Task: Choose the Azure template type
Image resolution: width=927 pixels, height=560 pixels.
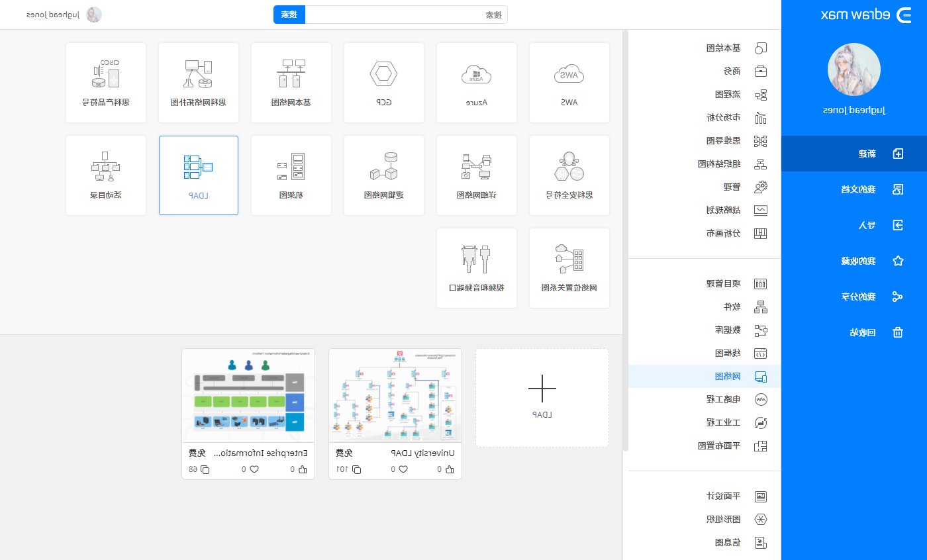Action: click(x=477, y=83)
